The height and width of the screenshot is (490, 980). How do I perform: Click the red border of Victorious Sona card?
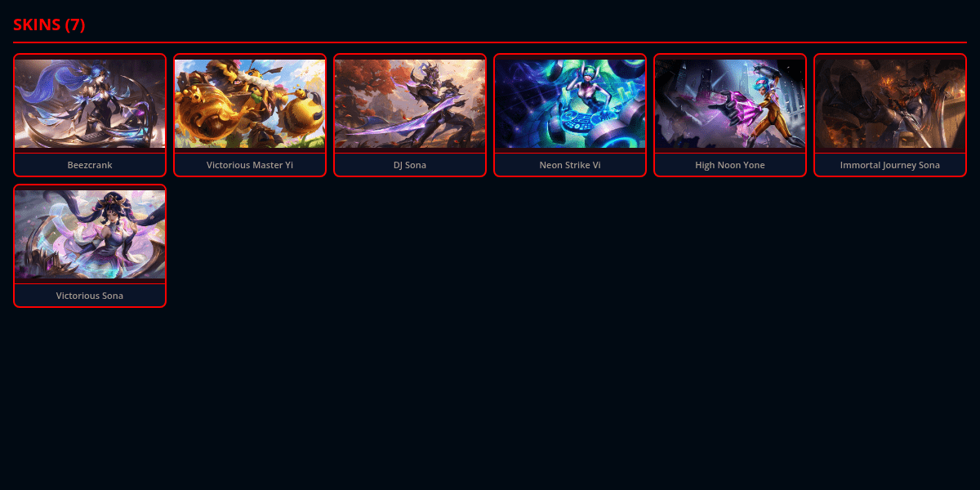14,246
